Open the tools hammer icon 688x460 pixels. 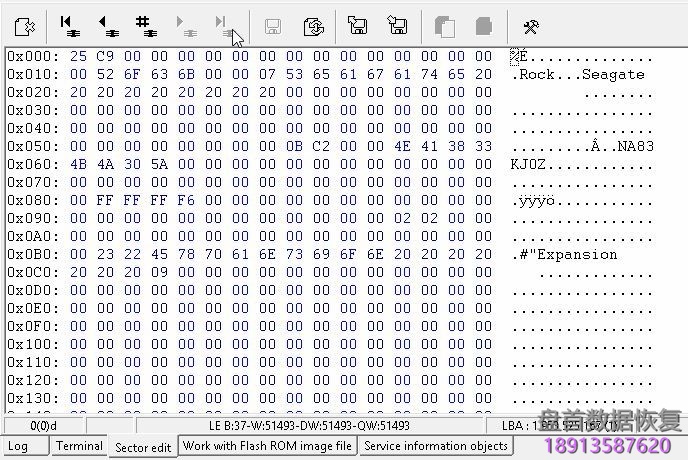531,27
